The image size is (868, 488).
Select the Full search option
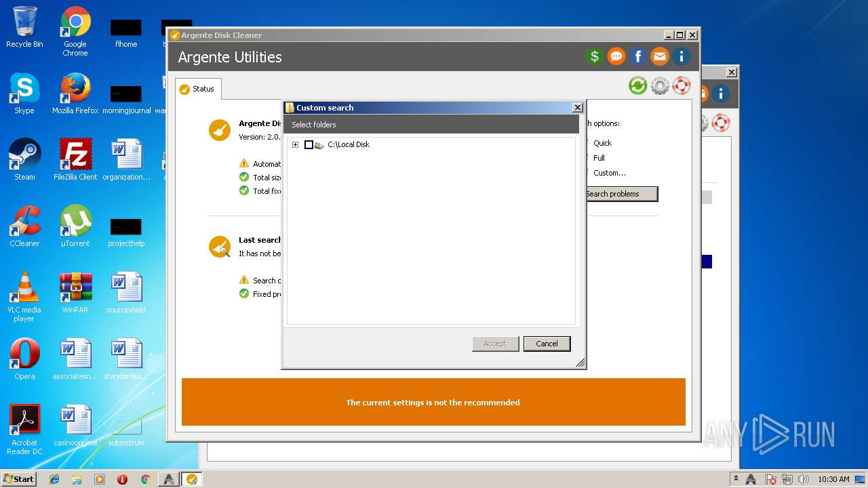click(x=599, y=158)
